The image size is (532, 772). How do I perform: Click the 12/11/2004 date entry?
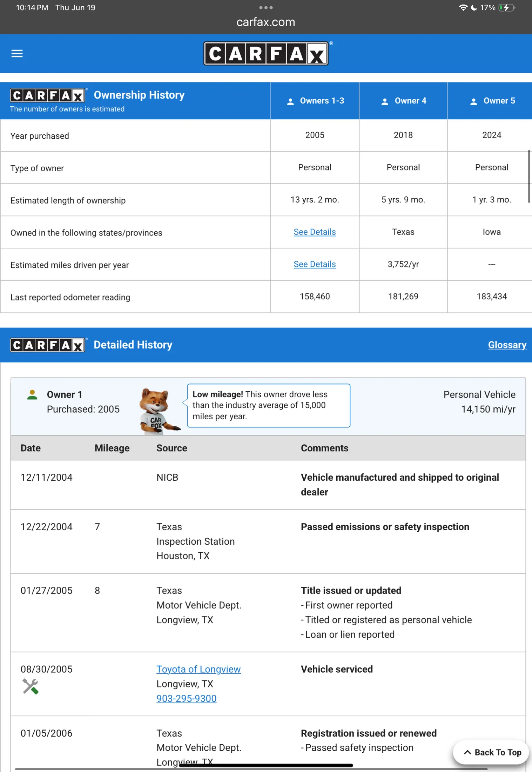pyautogui.click(x=46, y=478)
